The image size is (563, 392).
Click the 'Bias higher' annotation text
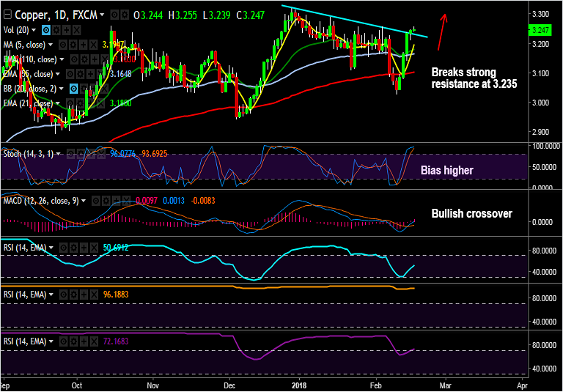point(447,170)
